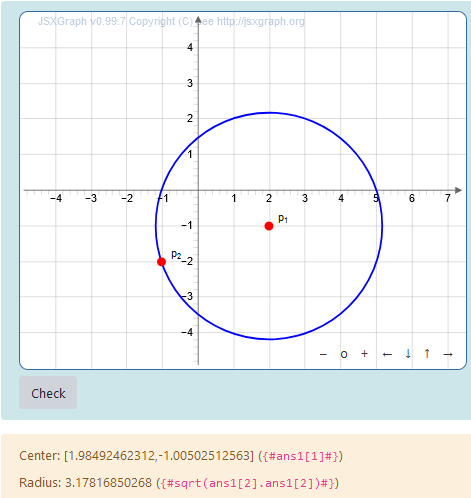Image resolution: width=471 pixels, height=498 pixels.
Task: Click the zoom out minus icon
Action: (323, 354)
